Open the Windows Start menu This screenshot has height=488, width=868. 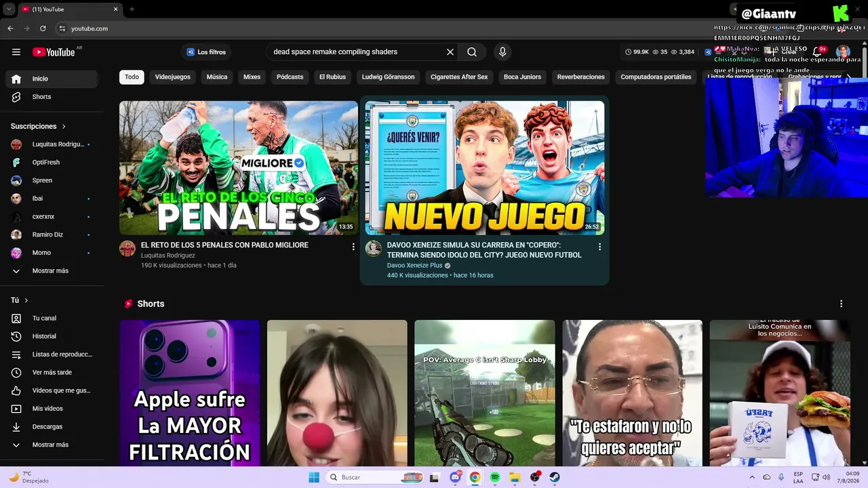point(314,477)
